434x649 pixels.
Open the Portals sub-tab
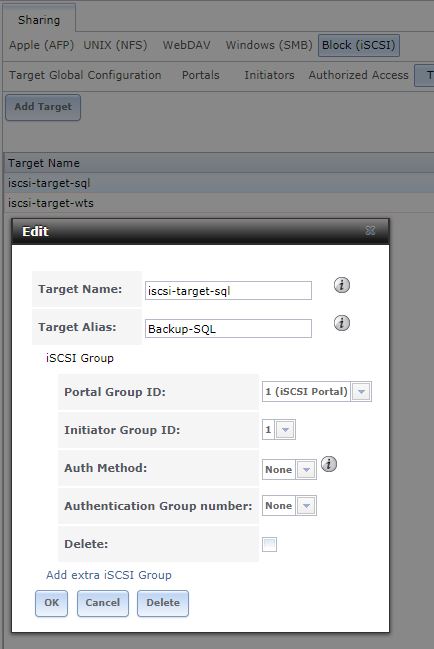pyautogui.click(x=201, y=75)
